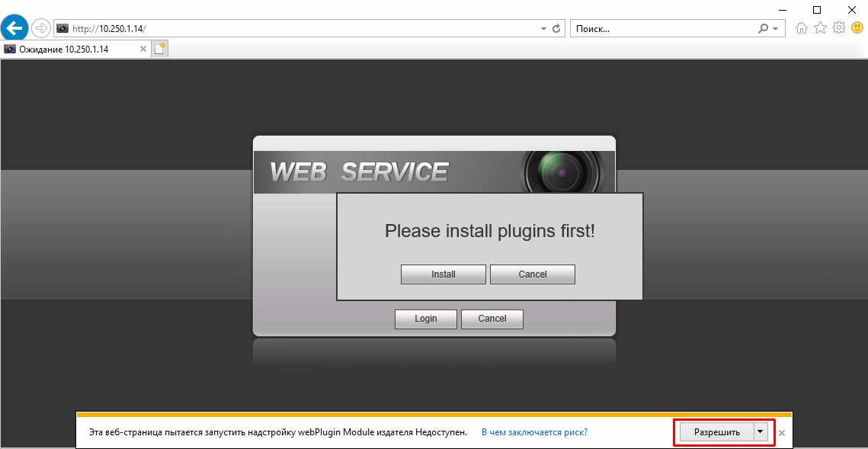
Task: Dismiss the notification bar with the x
Action: point(782,432)
